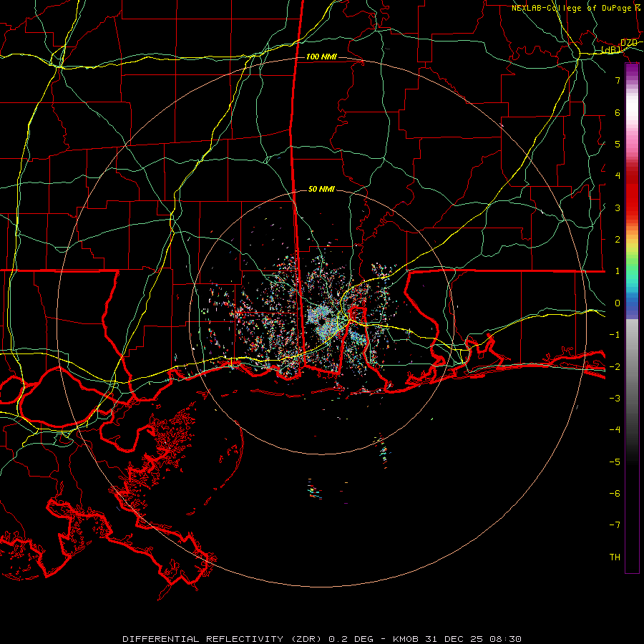This screenshot has width=644, height=644.
Task: Click the "TH" label on the color scale
Action: [x=615, y=557]
